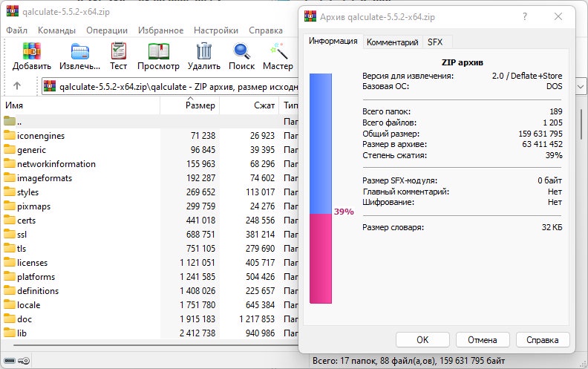
Task: Open the Просмотр (View) tool
Action: 158,51
